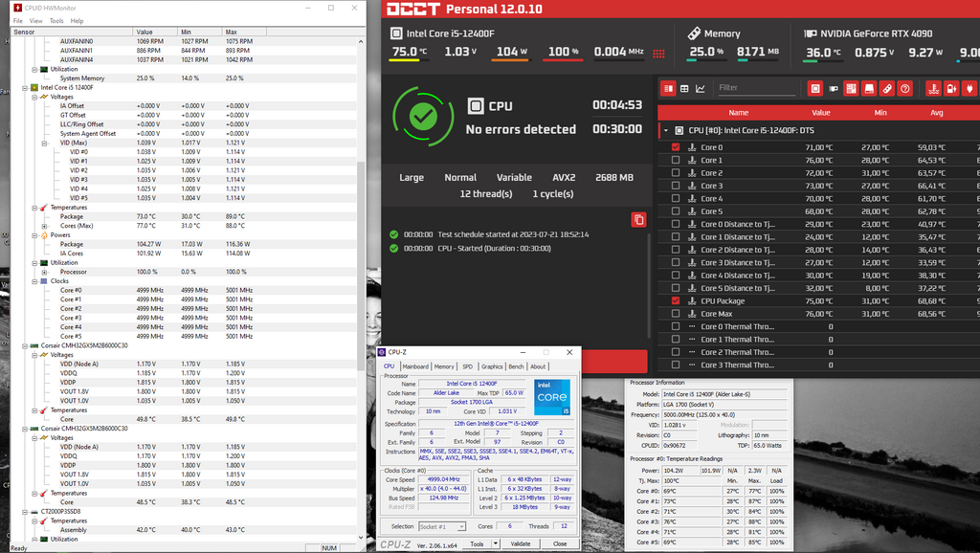This screenshot has height=553, width=980.
Task: Click the green checkmark status circle
Action: coord(423,116)
